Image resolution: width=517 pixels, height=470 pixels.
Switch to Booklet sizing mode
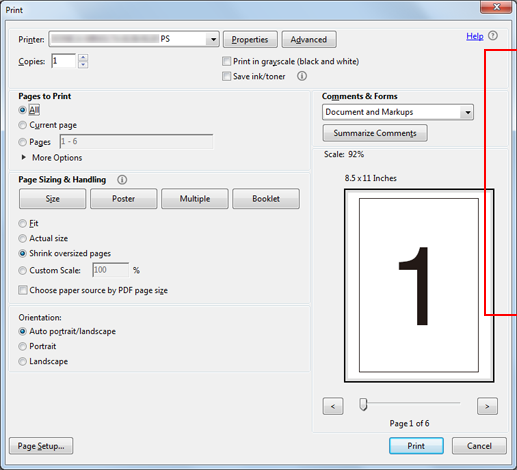tap(266, 199)
